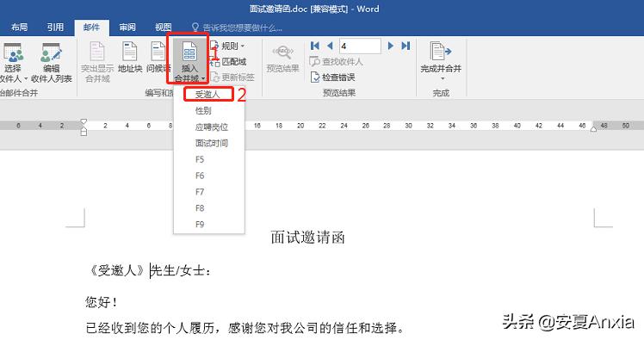The height and width of the screenshot is (340, 644).
Task: Switch to the View (视图) tab
Action: (163, 28)
